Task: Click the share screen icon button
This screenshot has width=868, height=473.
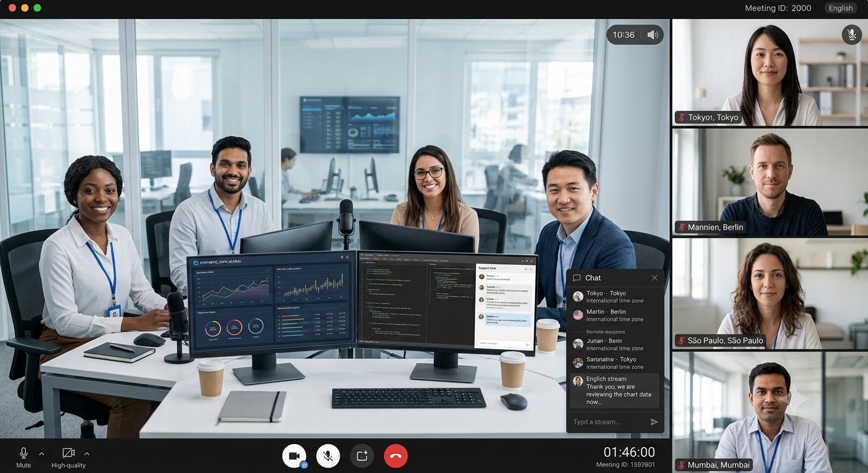Action: point(362,456)
